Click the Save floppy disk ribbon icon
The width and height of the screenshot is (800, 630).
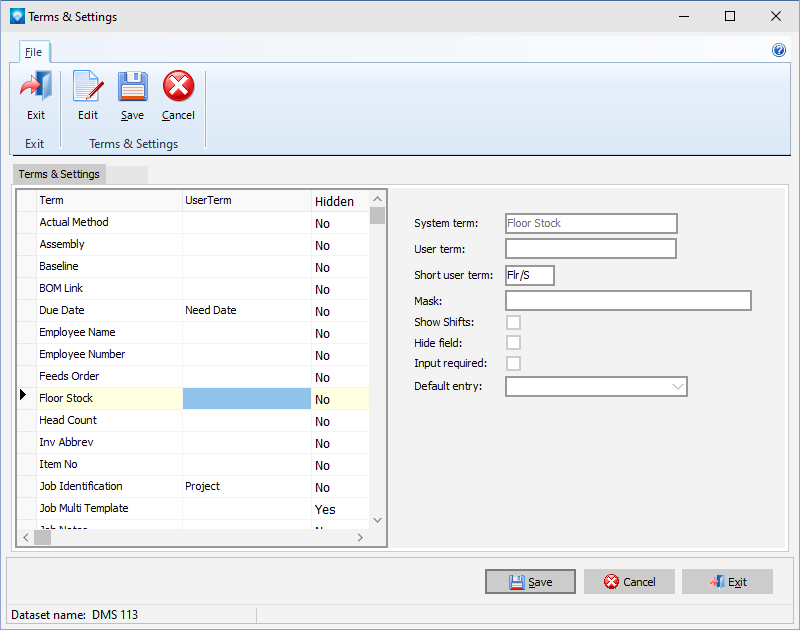pos(132,88)
